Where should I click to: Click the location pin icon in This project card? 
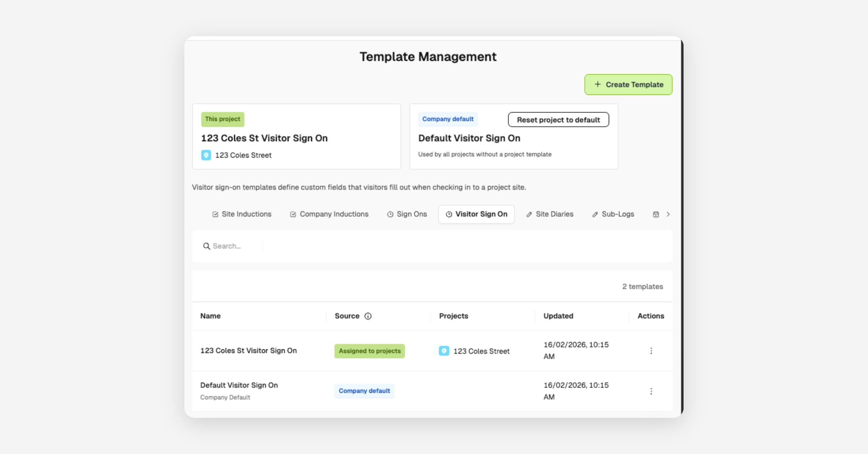[x=206, y=155]
